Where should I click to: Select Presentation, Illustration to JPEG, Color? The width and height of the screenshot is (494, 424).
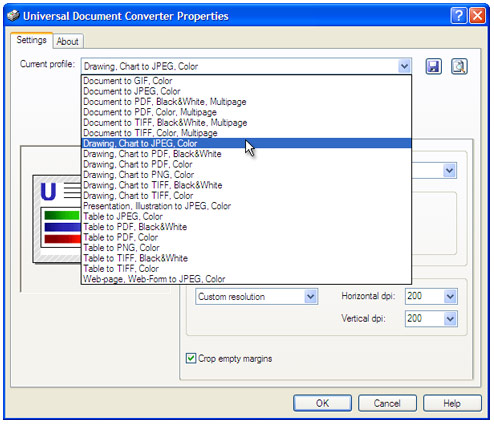coord(246,206)
